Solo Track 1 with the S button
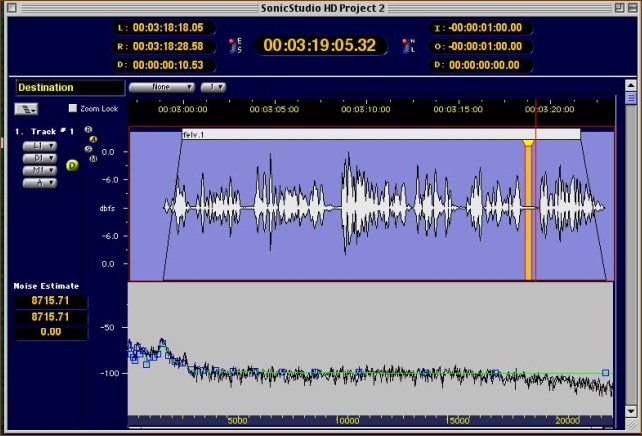The image size is (642, 436). [88, 149]
